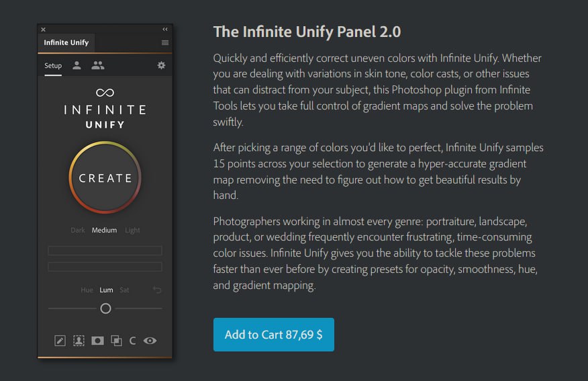Select the Setup tab
Image resolution: width=588 pixels, height=381 pixels.
(53, 66)
